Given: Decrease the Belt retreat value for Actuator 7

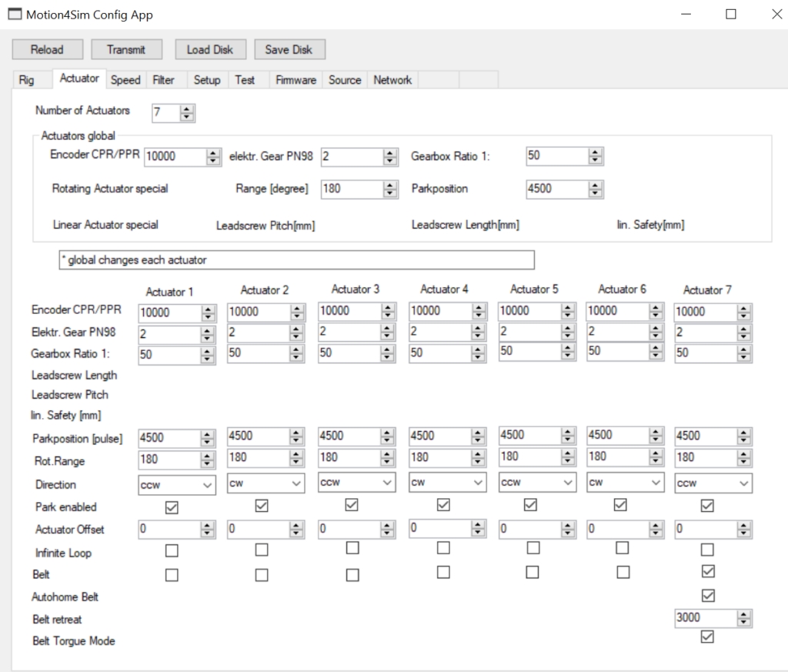Looking at the screenshot, I should tap(743, 621).
